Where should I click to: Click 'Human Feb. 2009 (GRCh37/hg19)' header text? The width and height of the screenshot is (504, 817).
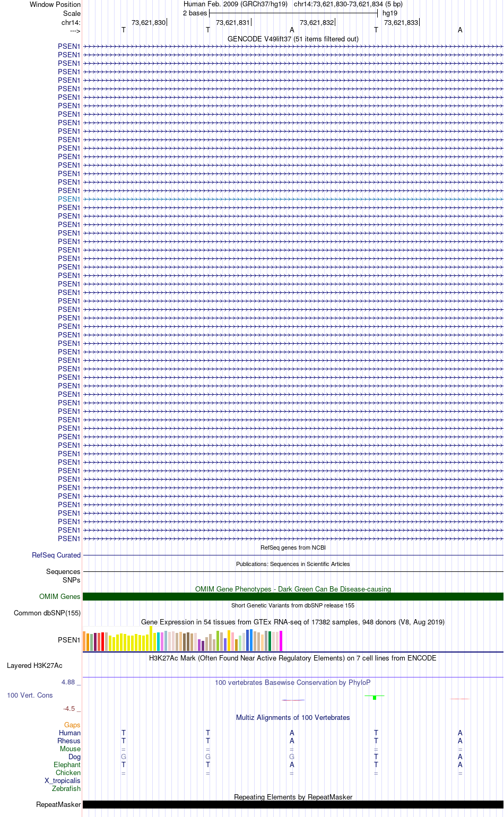236,4
